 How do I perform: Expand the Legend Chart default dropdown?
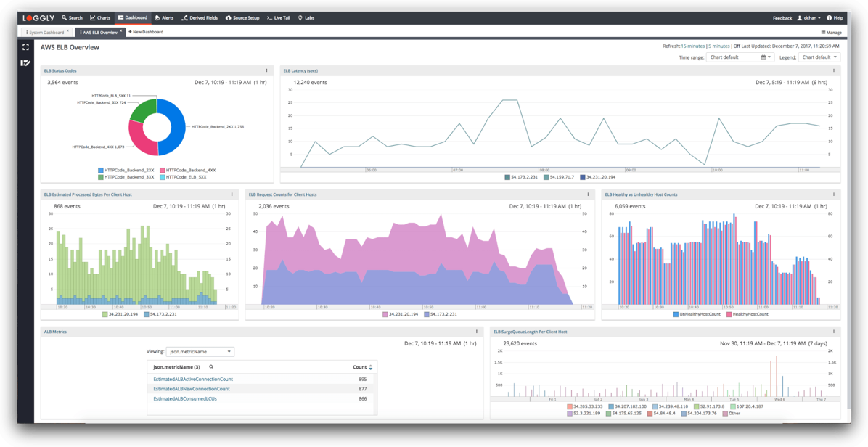click(x=819, y=57)
